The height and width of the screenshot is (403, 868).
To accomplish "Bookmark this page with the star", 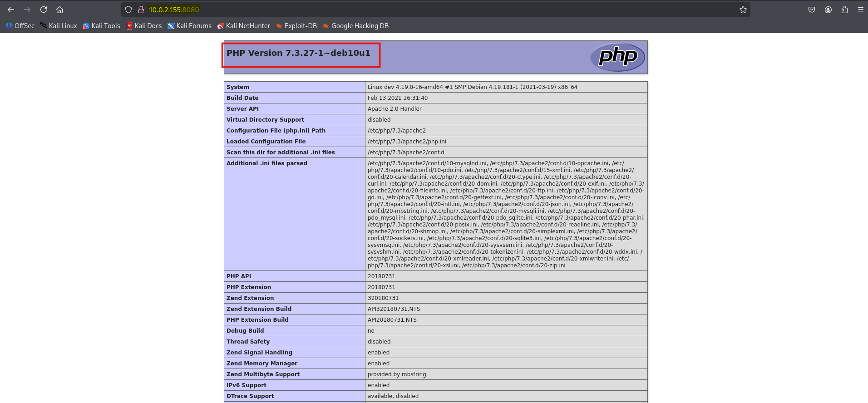I will [x=743, y=10].
